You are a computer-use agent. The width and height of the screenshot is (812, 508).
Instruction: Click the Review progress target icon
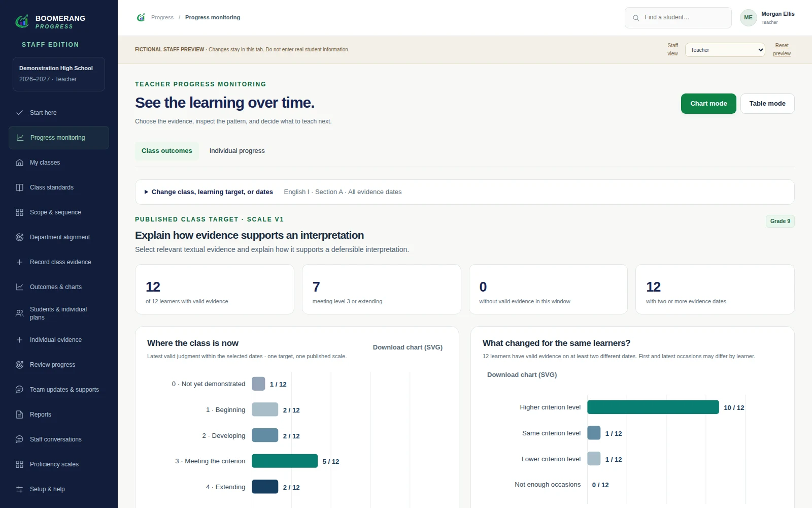pos(19,365)
